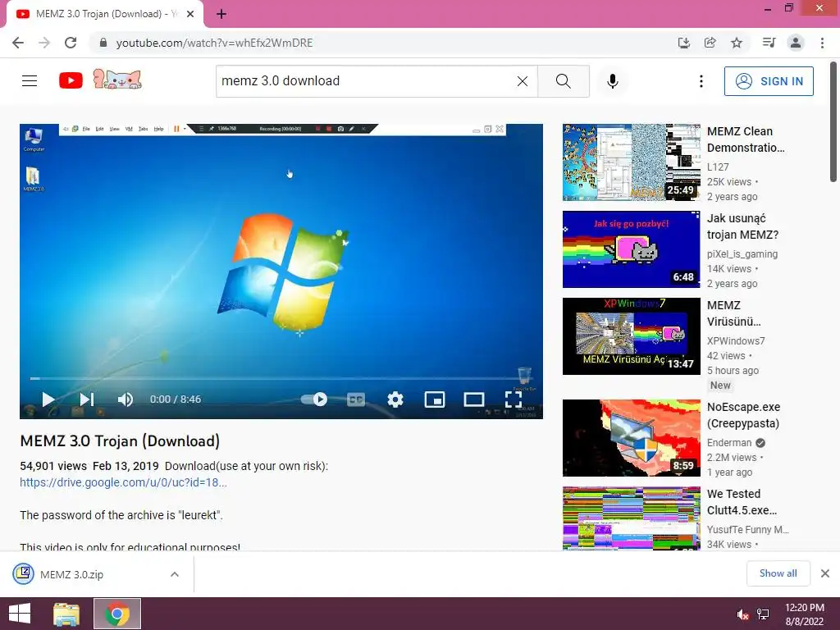
Task: Click MEMZ 3.0 Trojan (Download) title text
Action: coord(120,441)
